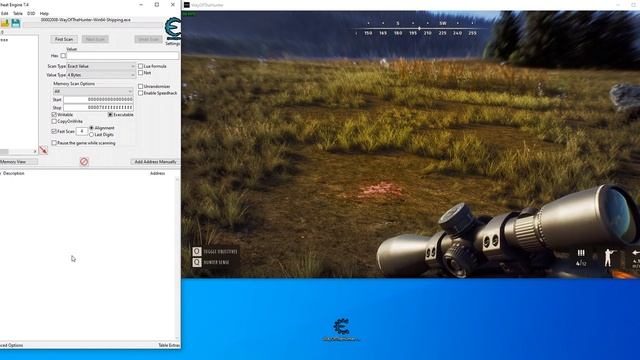Open Advanced Options at the bottom left

(x=11, y=345)
